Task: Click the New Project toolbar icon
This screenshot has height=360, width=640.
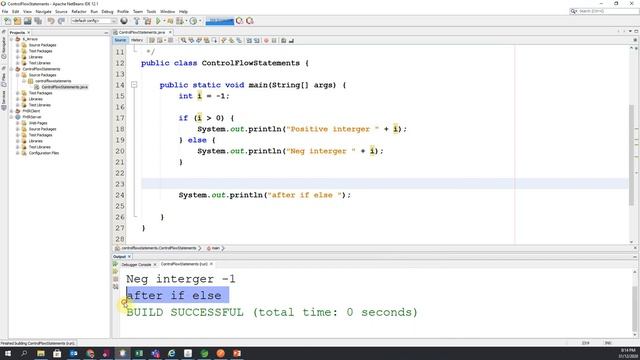Action: tap(17, 21)
